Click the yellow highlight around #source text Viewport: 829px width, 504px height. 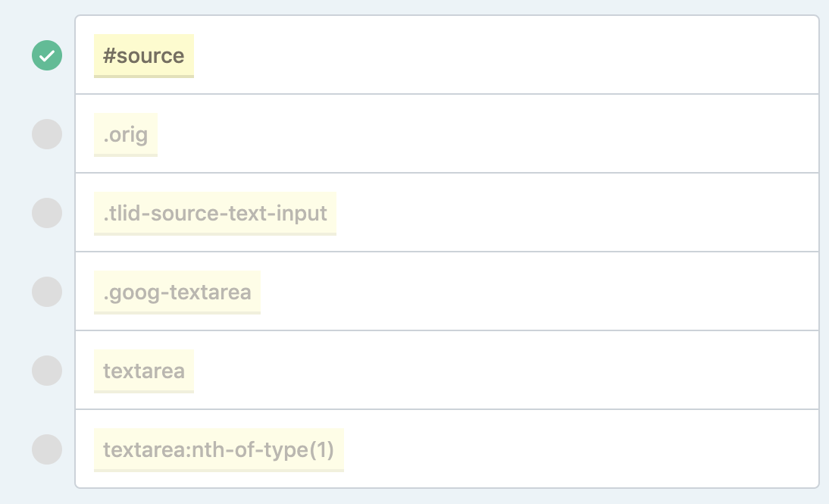tap(144, 56)
